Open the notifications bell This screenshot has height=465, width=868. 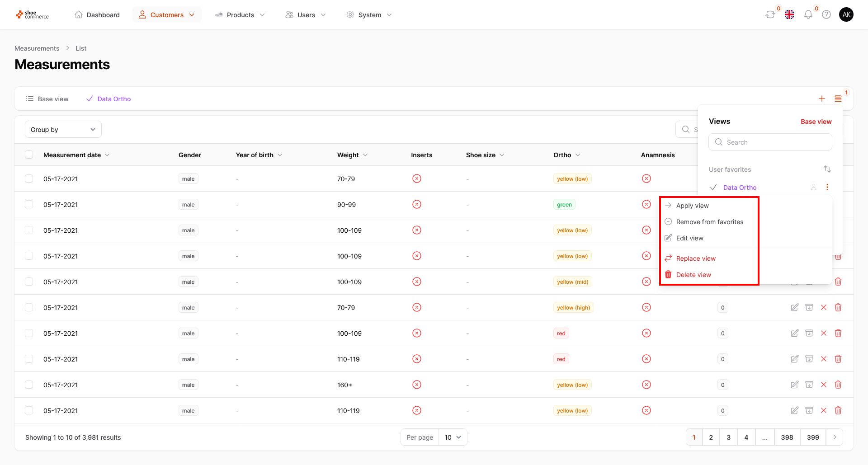point(808,14)
